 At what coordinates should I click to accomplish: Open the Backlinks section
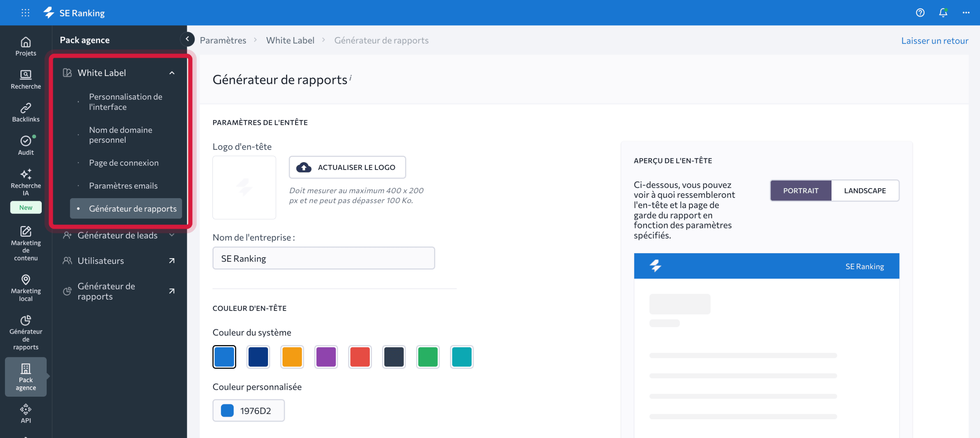click(x=26, y=112)
